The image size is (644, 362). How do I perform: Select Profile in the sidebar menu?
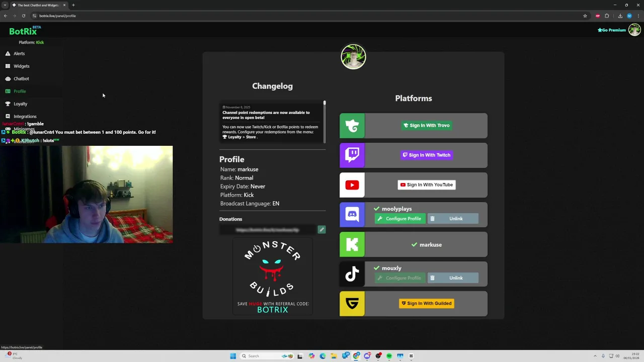point(20,91)
